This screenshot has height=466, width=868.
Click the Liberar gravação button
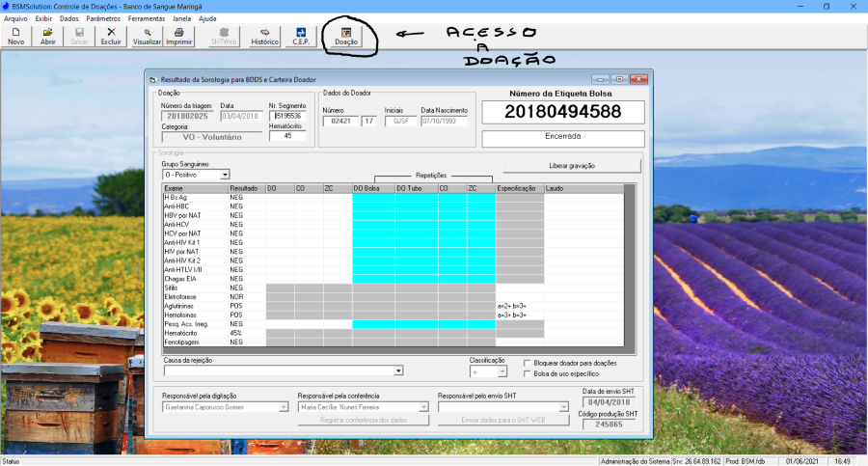click(572, 165)
